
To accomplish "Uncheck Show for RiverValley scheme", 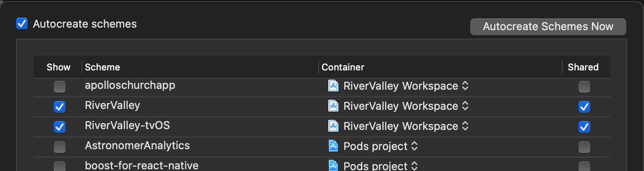I will (60, 107).
